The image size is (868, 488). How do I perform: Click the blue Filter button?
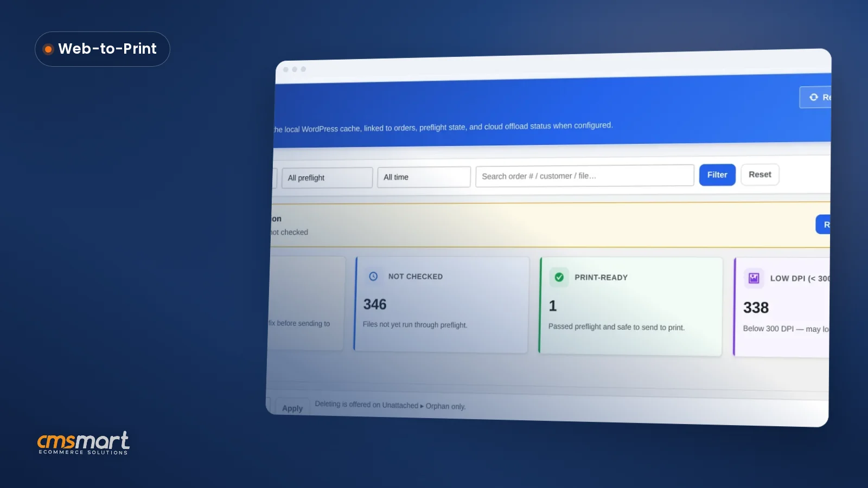717,175
